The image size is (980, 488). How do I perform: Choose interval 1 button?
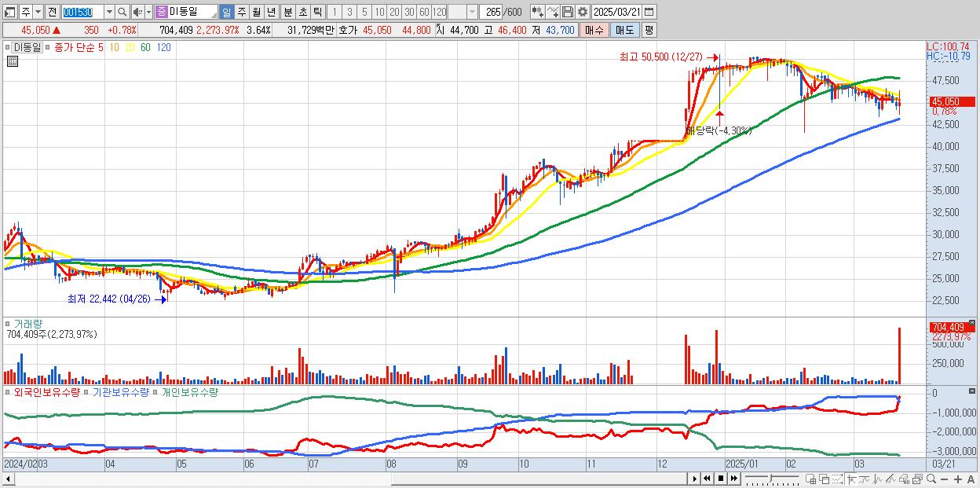pos(335,12)
